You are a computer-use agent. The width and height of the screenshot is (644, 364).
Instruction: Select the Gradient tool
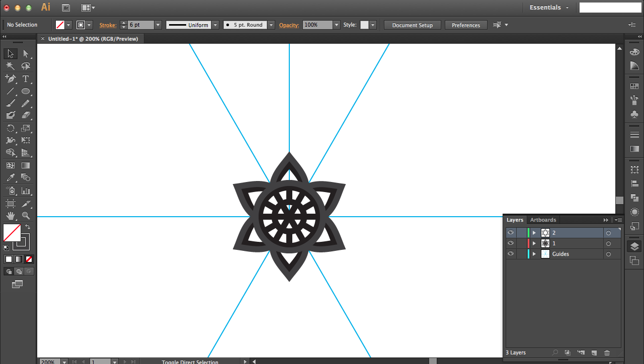(26, 165)
